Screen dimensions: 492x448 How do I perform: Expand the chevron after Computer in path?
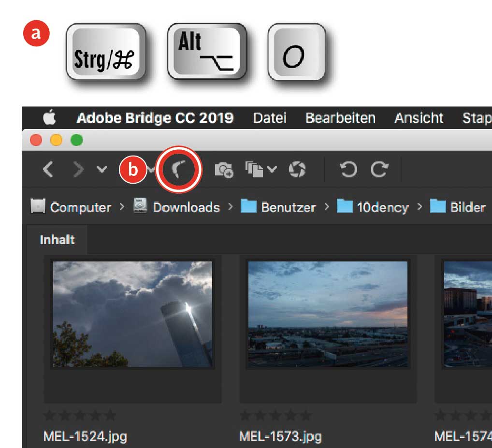[x=122, y=206]
